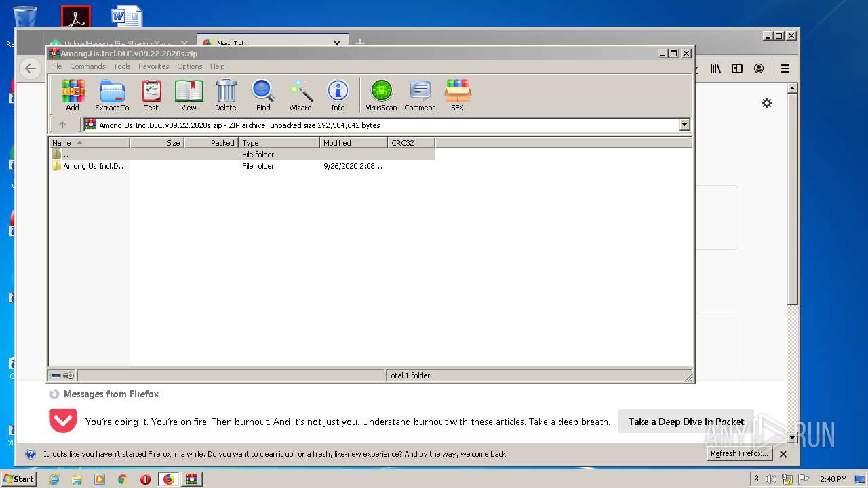Open the Firefox account icon
This screenshot has height=488, width=868.
(x=759, y=68)
